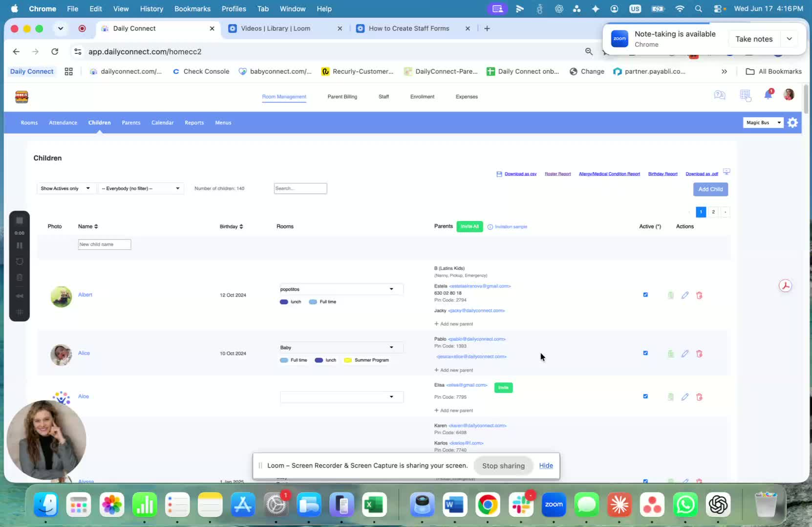Image resolution: width=812 pixels, height=527 pixels.
Task: Click the floppy-disk icon before Download as csv
Action: coord(499,174)
